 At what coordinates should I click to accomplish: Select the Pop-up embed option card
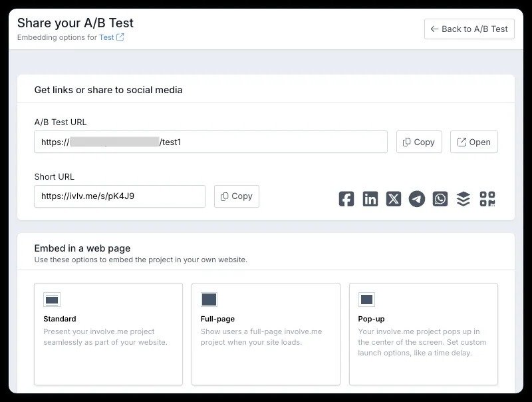pos(424,334)
